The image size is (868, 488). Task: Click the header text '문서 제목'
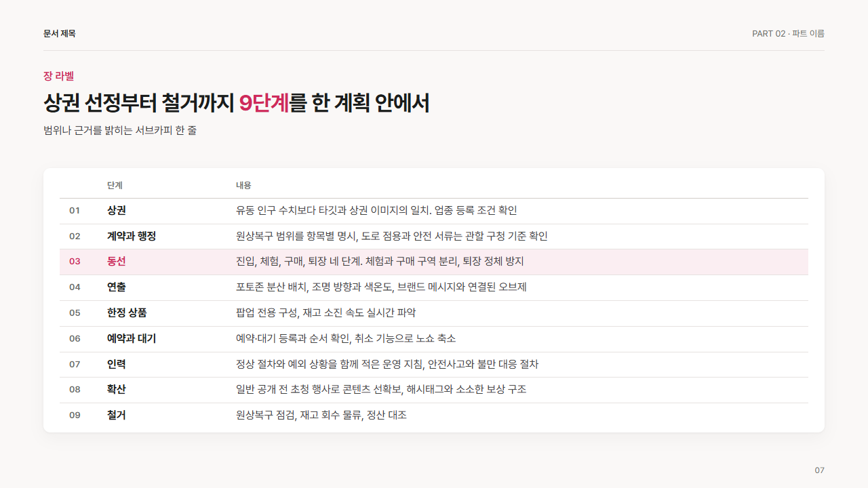[60, 33]
